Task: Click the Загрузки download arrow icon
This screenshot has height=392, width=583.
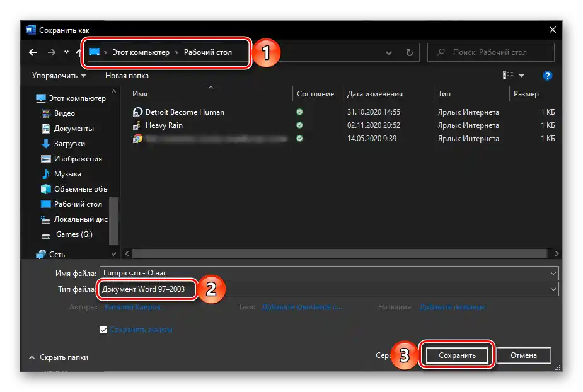Action: (x=46, y=144)
